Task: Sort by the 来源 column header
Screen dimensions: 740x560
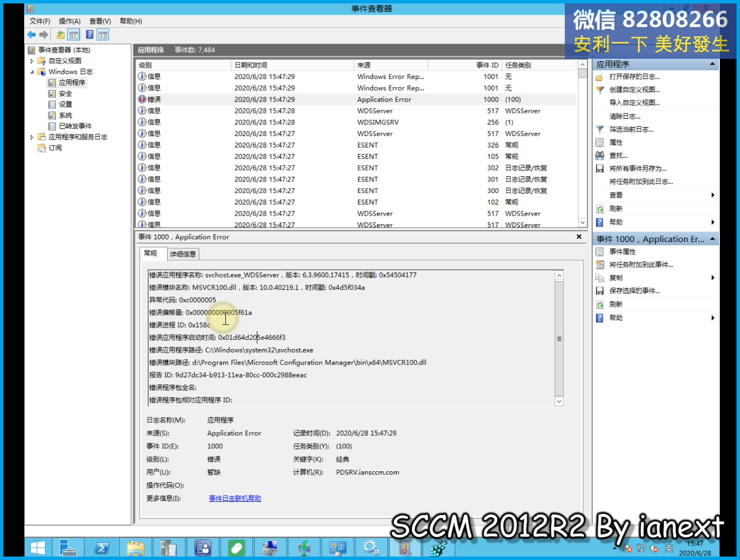Action: pyautogui.click(x=390, y=65)
